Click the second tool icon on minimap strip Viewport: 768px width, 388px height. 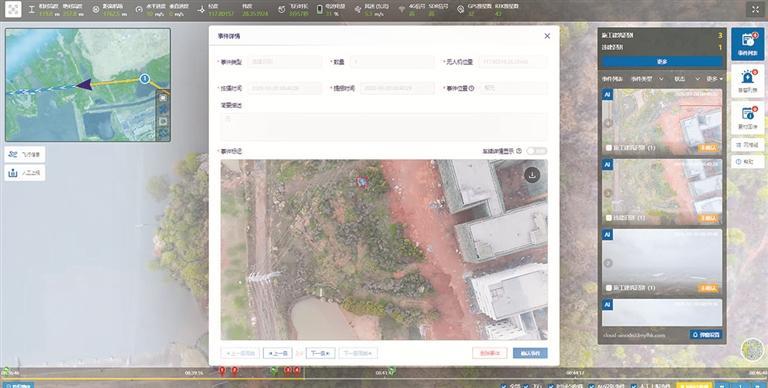pos(163,109)
